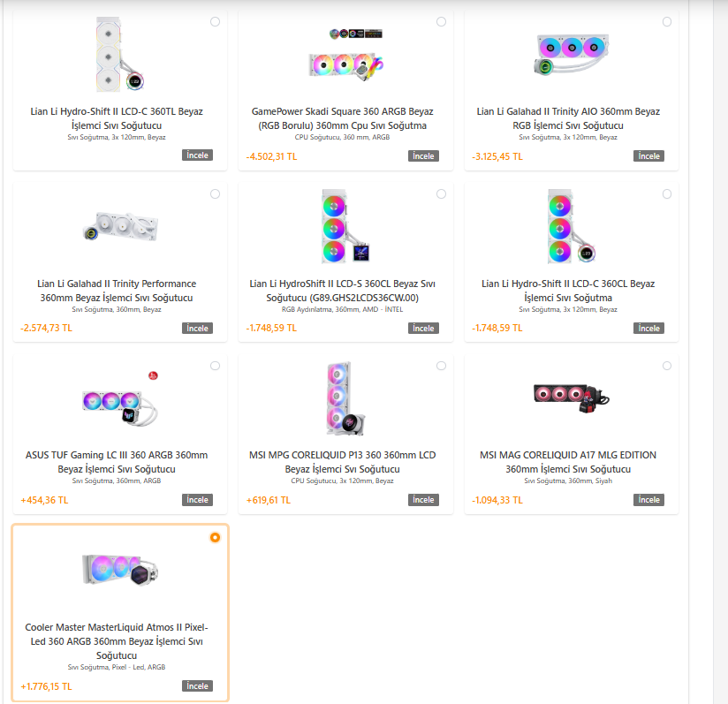The width and height of the screenshot is (728, 704).
Task: Click İncele for Lian Li Galahad II Trinity Performance
Action: (x=197, y=328)
